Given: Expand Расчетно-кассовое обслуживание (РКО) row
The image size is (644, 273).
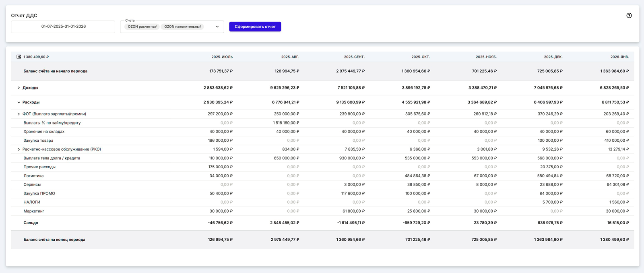Looking at the screenshot, I should tap(19, 149).
